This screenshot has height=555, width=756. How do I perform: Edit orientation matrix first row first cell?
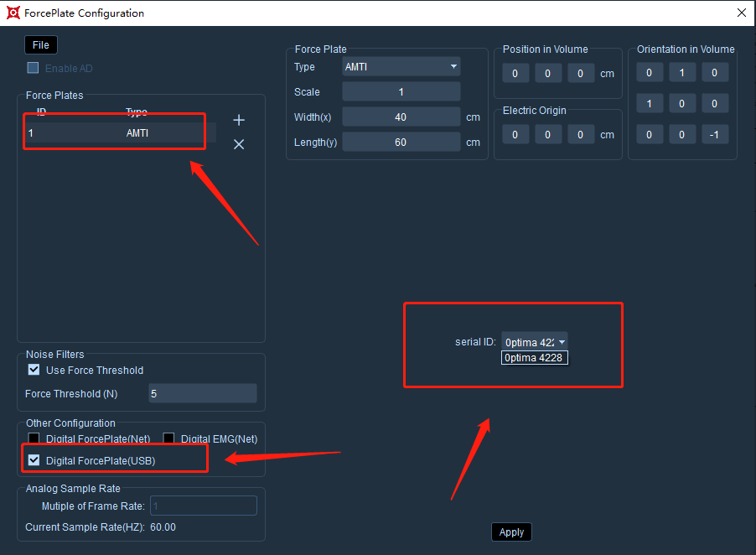650,73
